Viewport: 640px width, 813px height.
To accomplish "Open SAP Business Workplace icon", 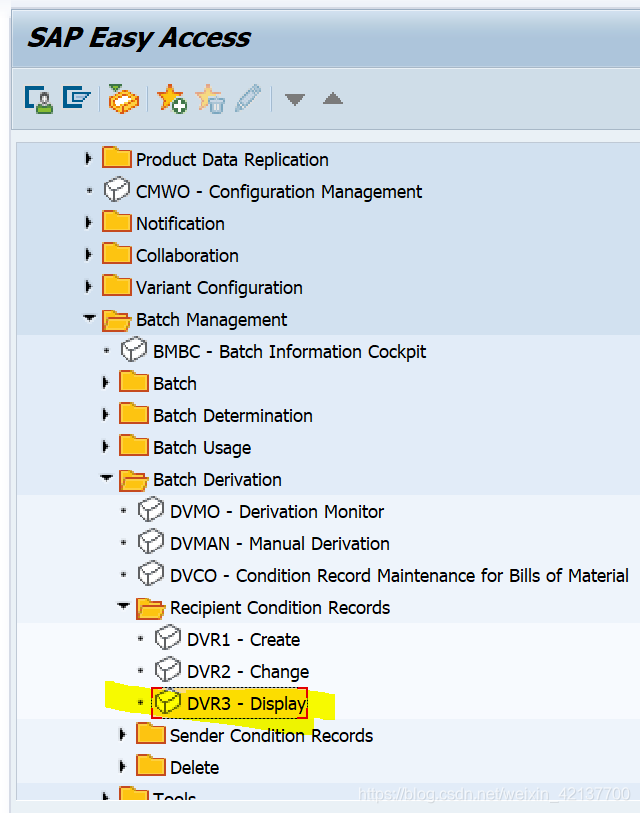I will [123, 99].
